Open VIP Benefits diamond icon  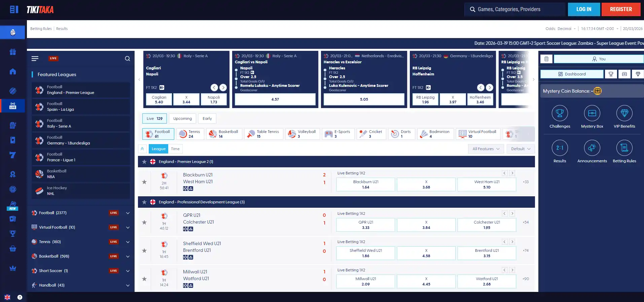[624, 113]
